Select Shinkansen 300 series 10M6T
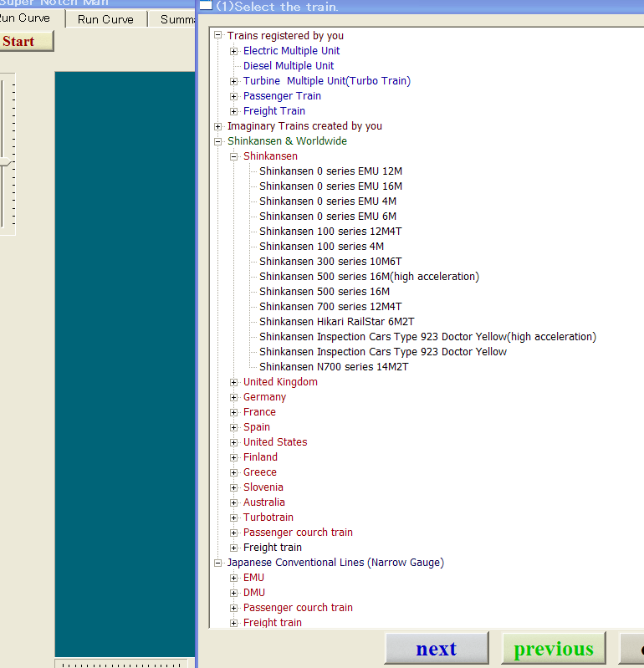The height and width of the screenshot is (668, 644). (x=330, y=262)
